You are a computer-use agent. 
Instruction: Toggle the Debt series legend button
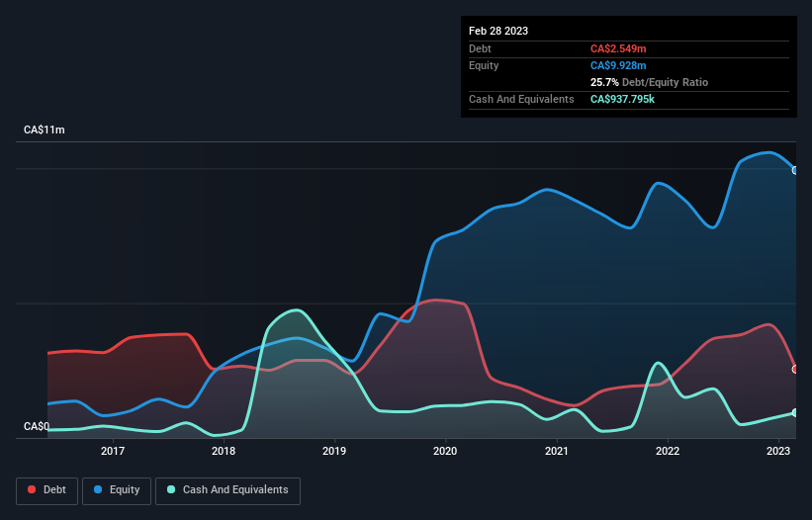[47, 490]
